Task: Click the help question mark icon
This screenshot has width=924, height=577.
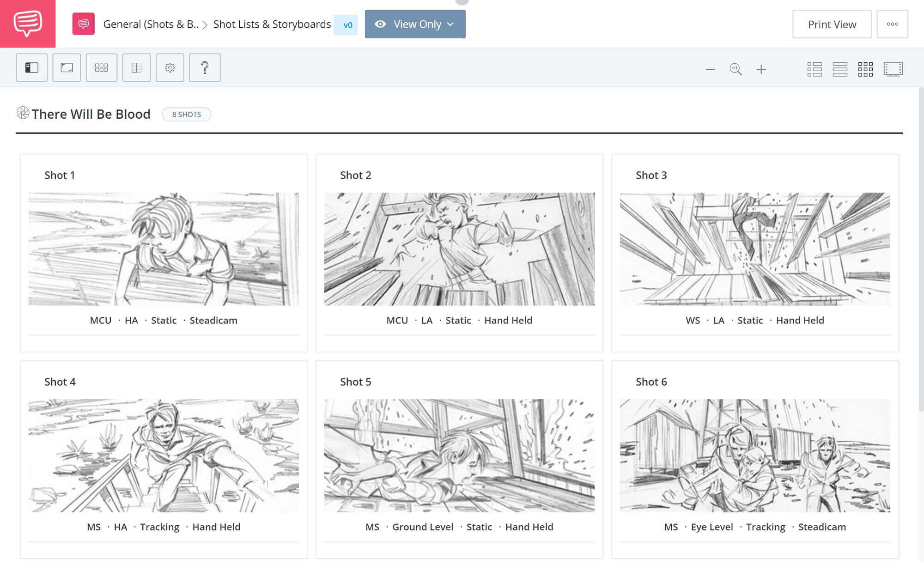Action: (205, 67)
